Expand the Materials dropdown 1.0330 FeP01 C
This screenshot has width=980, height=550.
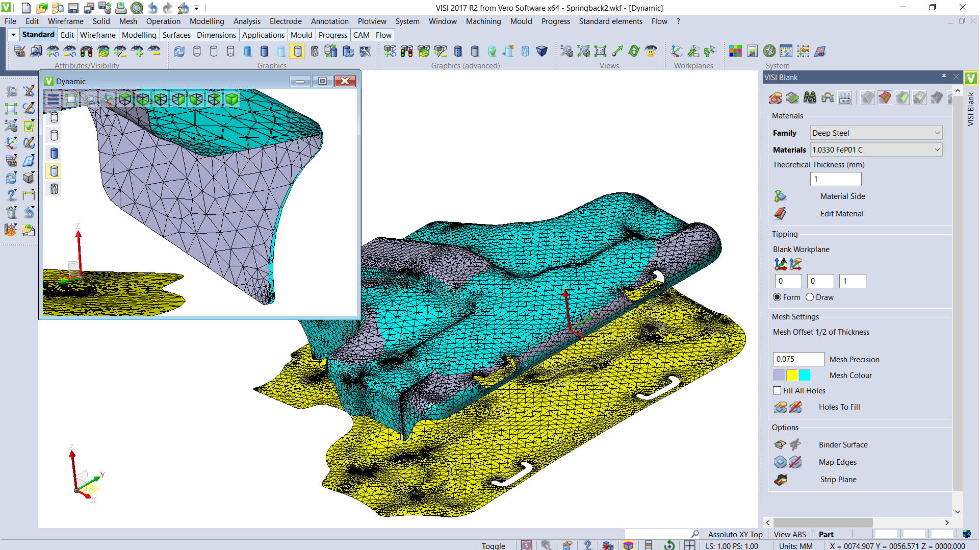point(876,150)
